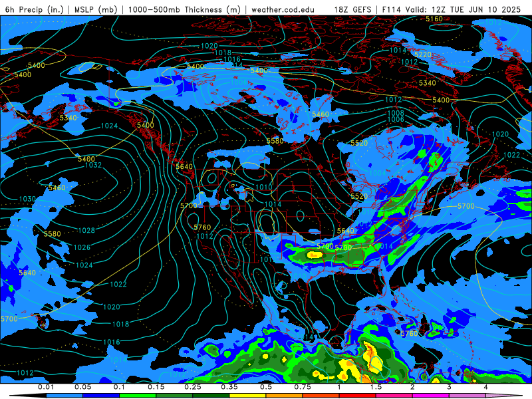Click the magenta 1.5–2 legend swatch
This screenshot has width=532, height=399.
[394, 396]
